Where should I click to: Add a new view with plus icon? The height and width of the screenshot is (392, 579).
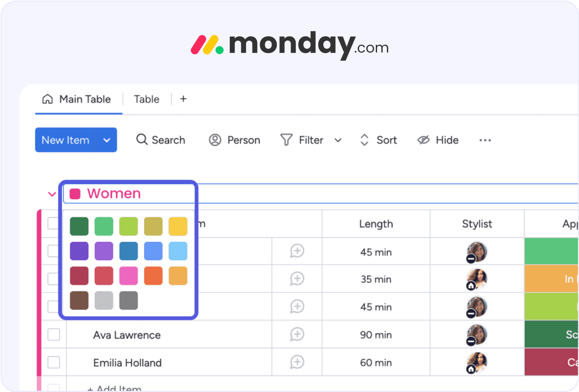tap(183, 99)
